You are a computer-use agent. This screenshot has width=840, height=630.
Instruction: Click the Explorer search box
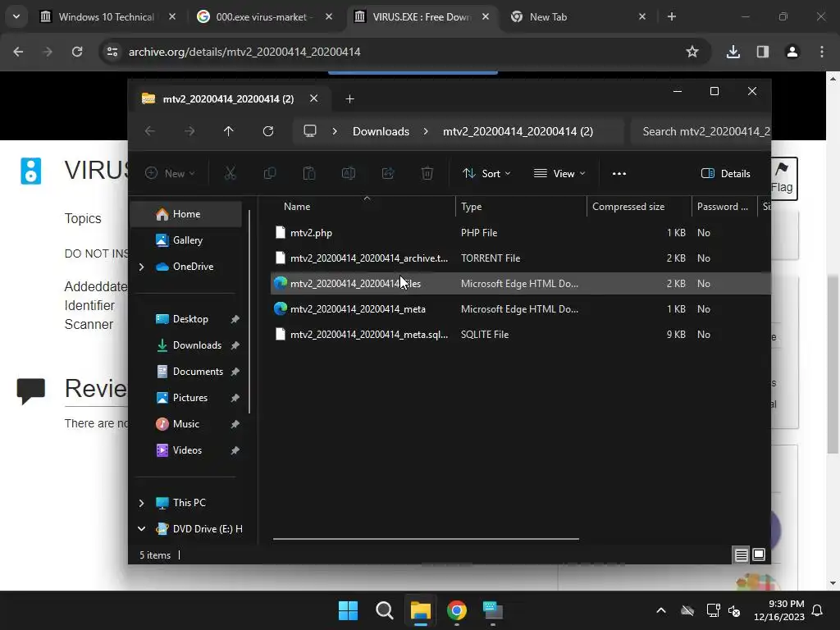tap(701, 131)
